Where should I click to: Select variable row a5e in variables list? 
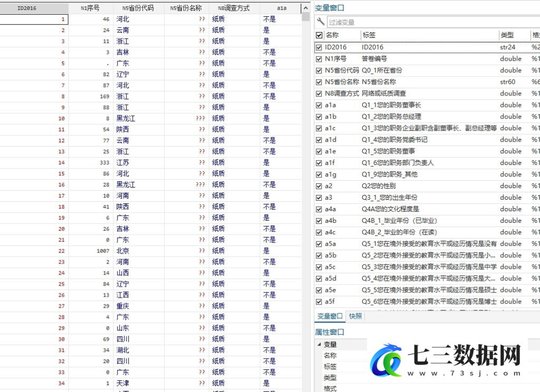pyautogui.click(x=427, y=290)
